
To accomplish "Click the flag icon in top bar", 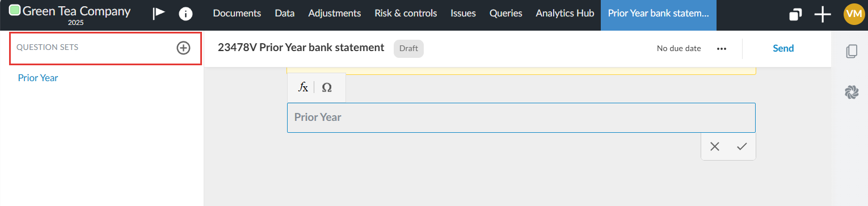I will [159, 14].
